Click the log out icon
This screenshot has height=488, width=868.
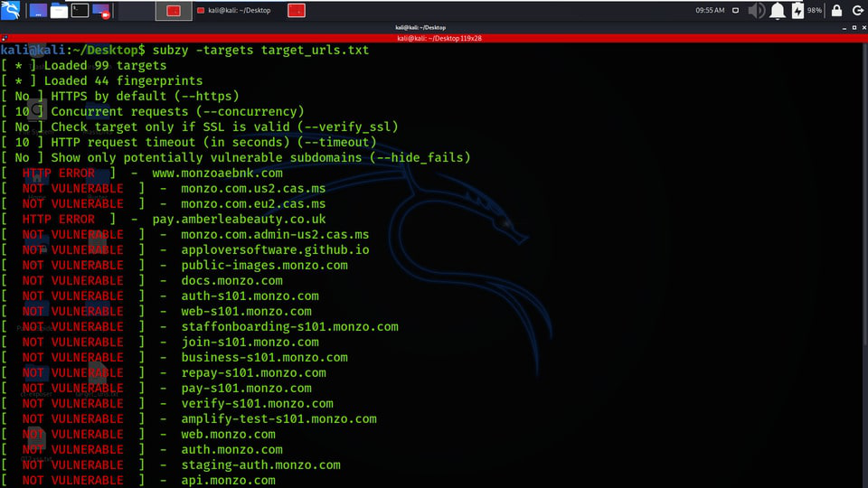tap(857, 10)
